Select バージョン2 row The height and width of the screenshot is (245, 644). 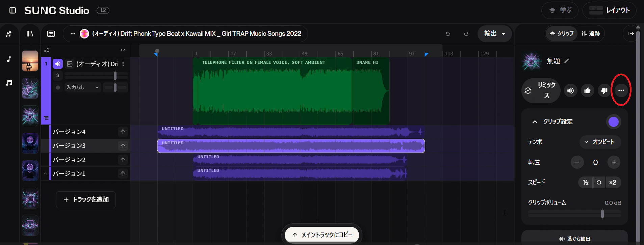click(x=85, y=160)
